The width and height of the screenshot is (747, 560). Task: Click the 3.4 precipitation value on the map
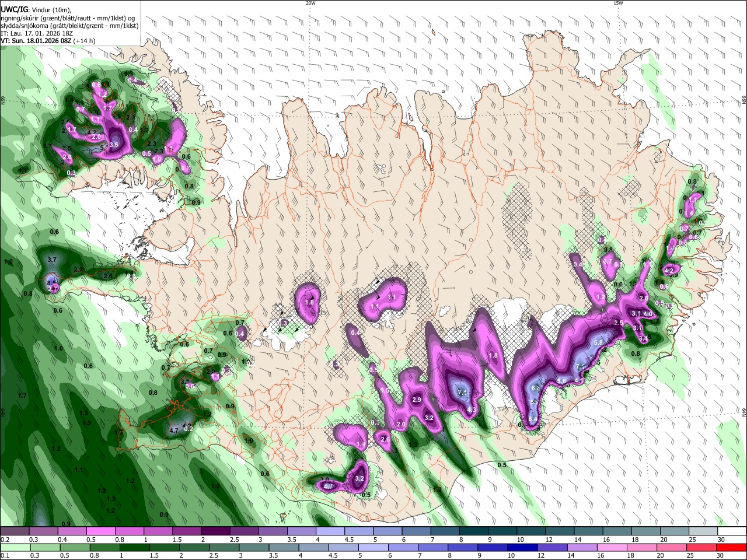click(x=643, y=338)
